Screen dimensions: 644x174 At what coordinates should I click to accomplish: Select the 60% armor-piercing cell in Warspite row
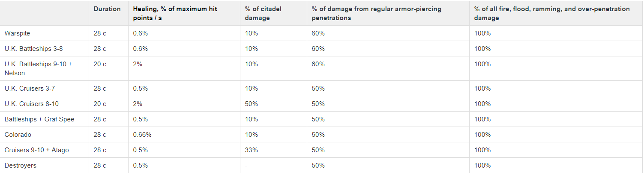[x=318, y=33]
